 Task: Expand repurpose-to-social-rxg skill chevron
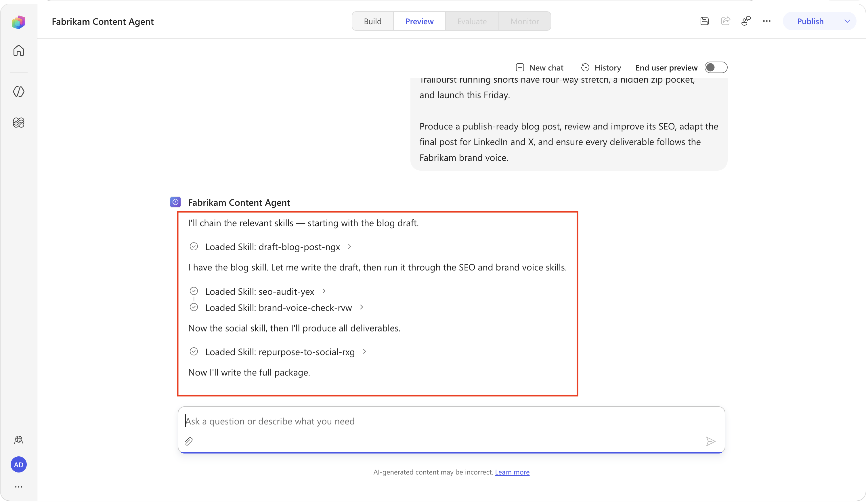pos(364,352)
